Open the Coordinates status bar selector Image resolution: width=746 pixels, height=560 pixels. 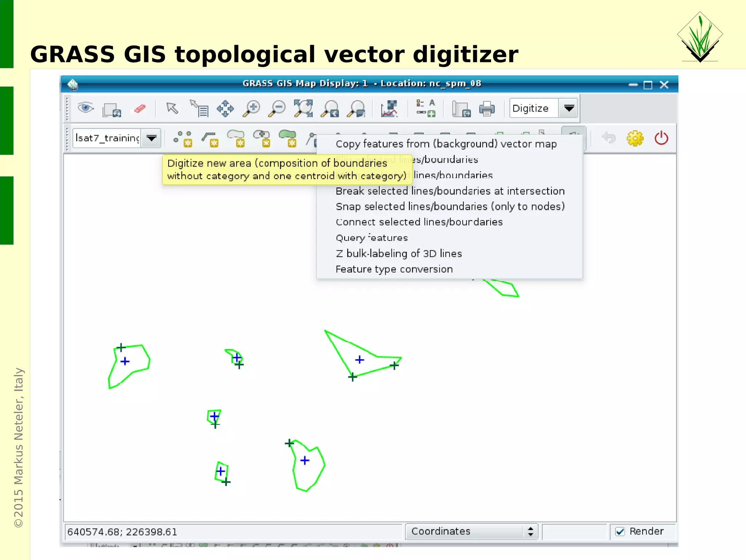point(472,531)
